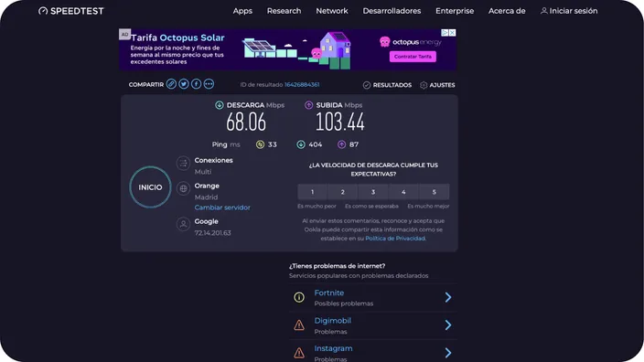Expand the Instagram row chevron
This screenshot has height=362, width=644.
point(448,353)
